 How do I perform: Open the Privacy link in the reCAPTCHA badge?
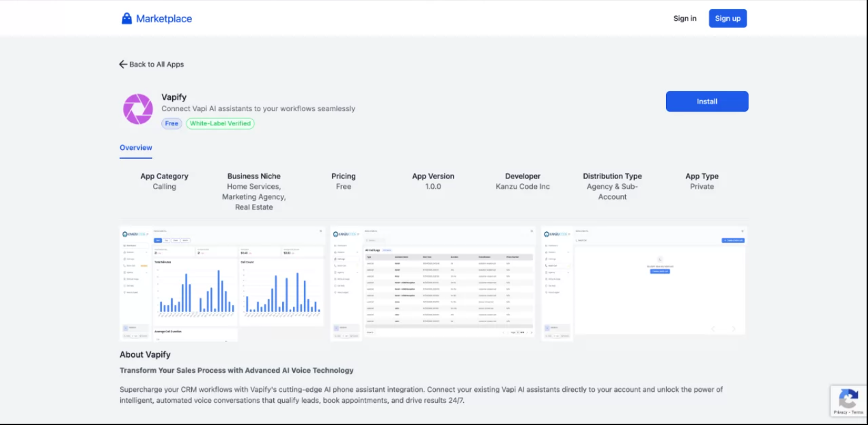pos(841,412)
